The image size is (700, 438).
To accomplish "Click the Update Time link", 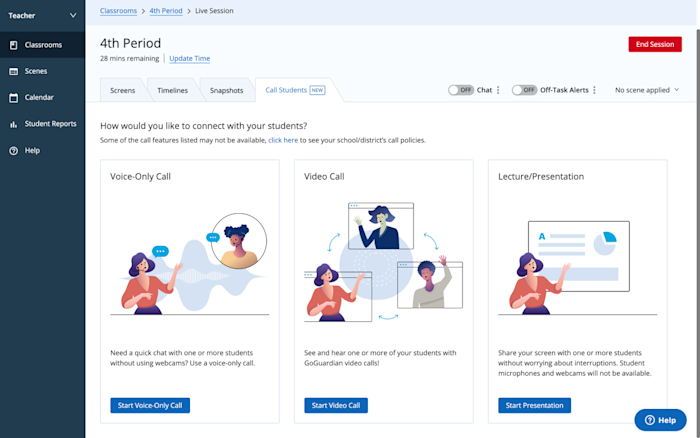I will tap(190, 58).
